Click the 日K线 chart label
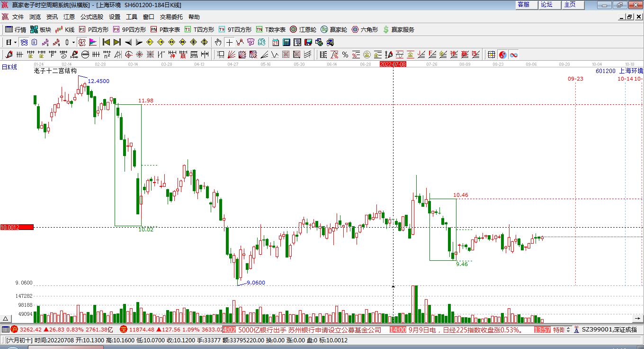The image size is (644, 349). point(9,67)
